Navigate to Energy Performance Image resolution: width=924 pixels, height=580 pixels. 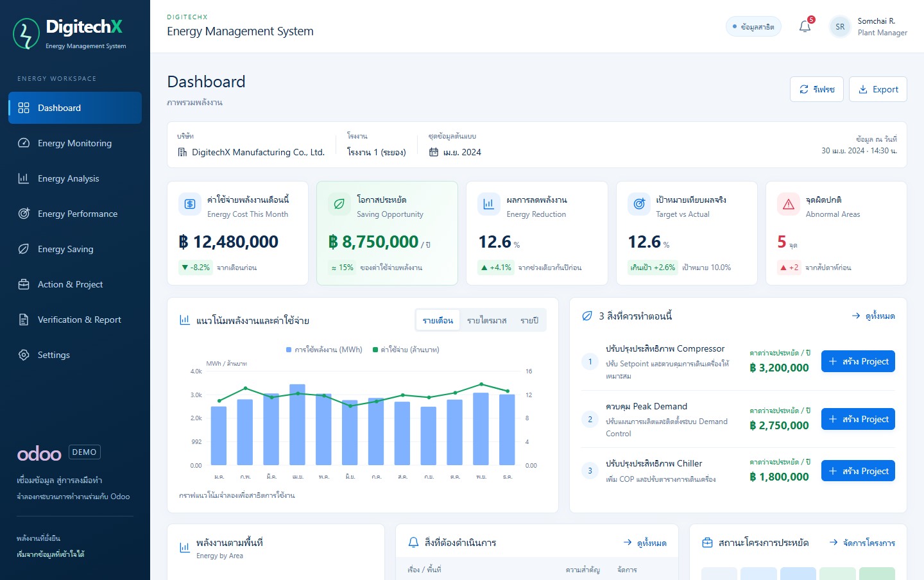tap(75, 214)
